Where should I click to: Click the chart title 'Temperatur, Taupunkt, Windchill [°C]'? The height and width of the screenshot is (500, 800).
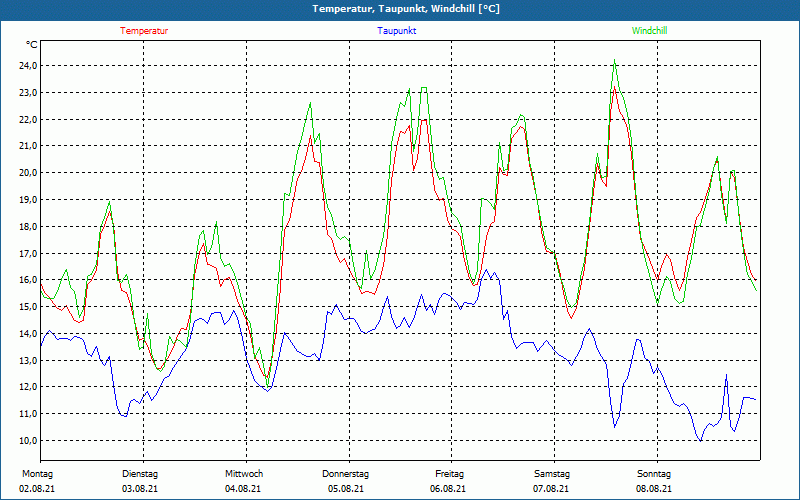pos(406,9)
